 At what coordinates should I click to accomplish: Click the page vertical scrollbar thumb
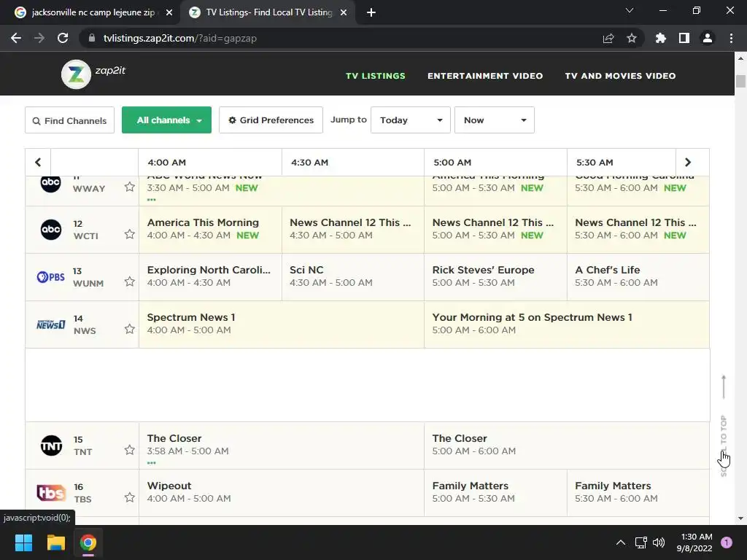740,81
